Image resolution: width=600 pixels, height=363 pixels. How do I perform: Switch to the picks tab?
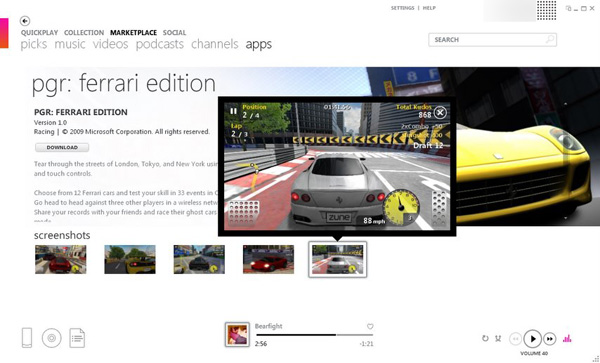(x=34, y=44)
